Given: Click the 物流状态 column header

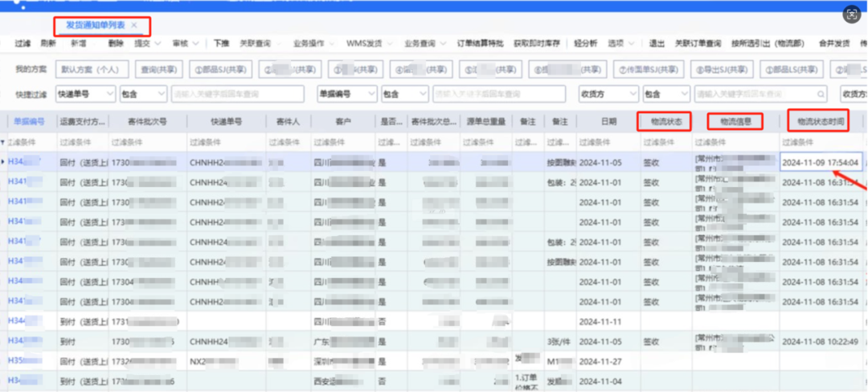Looking at the screenshot, I should [665, 121].
